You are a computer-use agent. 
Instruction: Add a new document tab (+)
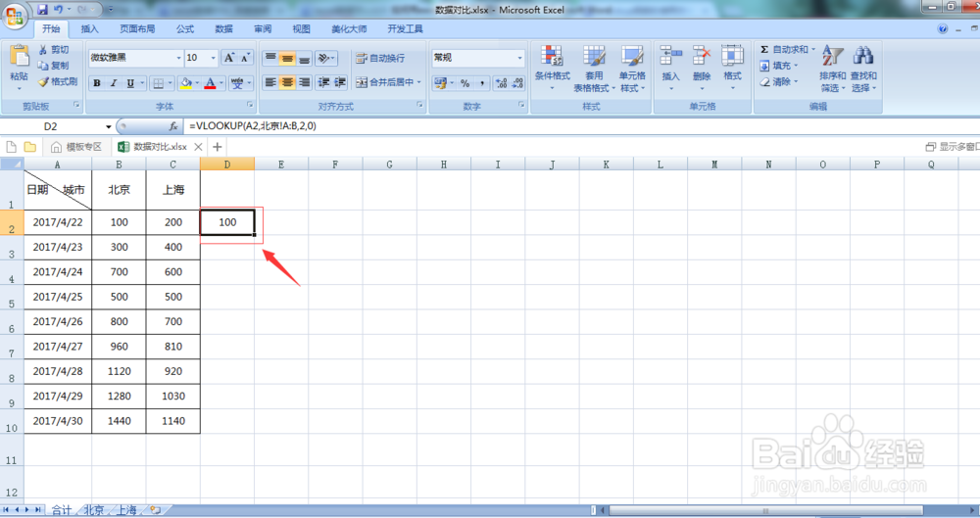[x=217, y=147]
